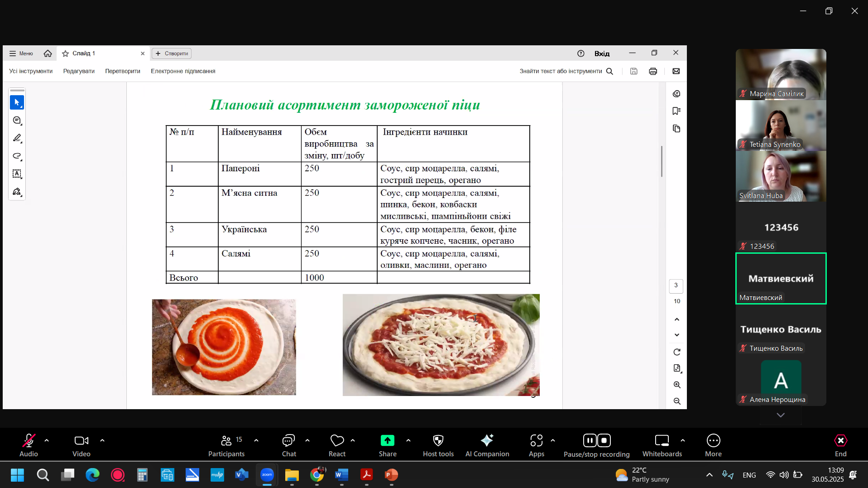Rotate the page using rotate icon
This screenshot has height=488, width=868.
click(677, 352)
